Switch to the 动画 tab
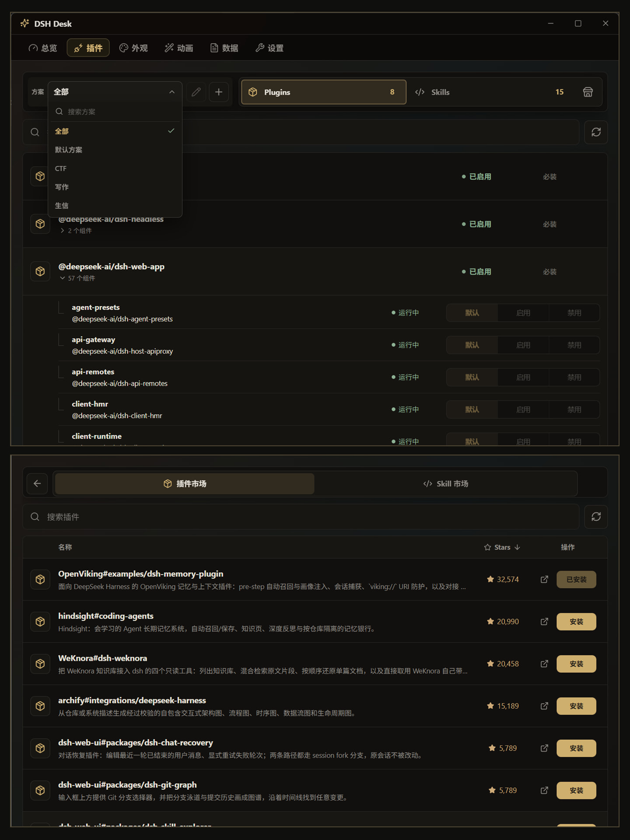The image size is (630, 840). [x=179, y=48]
